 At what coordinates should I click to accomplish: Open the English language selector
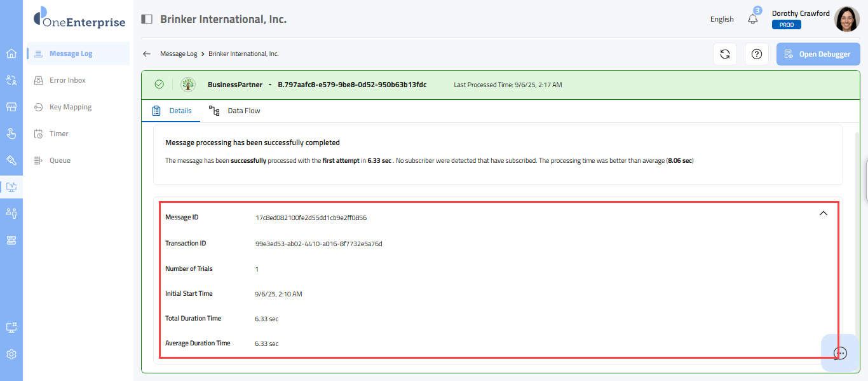[x=722, y=19]
